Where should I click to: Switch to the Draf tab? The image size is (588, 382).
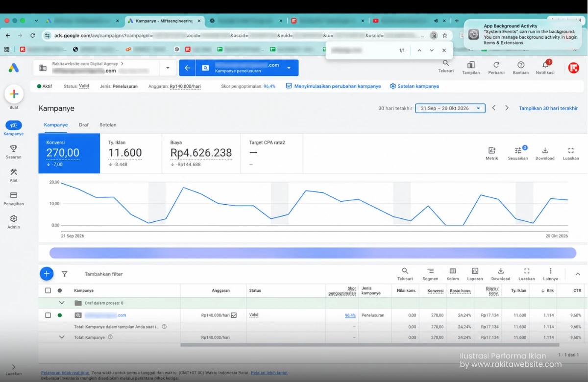click(84, 125)
